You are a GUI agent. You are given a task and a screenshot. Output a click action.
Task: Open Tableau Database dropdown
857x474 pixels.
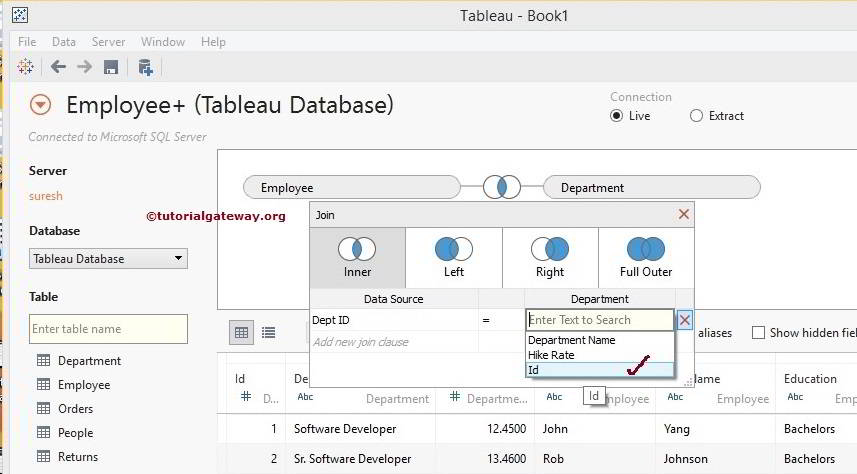tap(108, 259)
